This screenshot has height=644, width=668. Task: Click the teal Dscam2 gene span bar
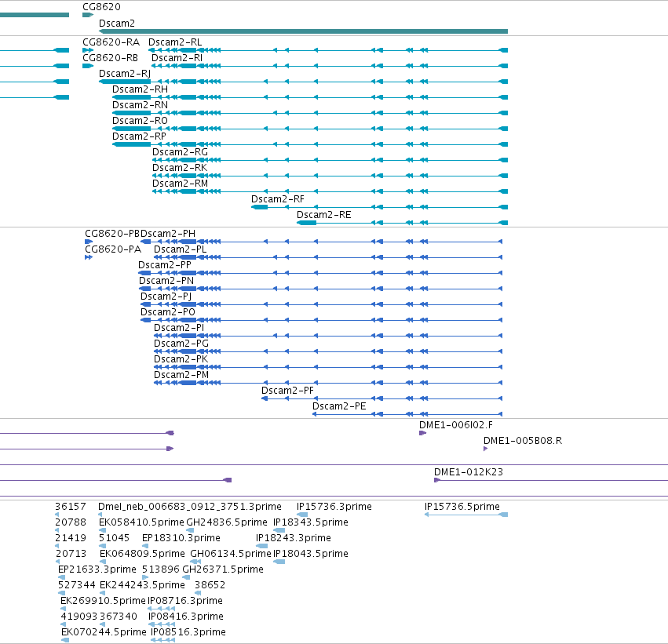(303, 31)
